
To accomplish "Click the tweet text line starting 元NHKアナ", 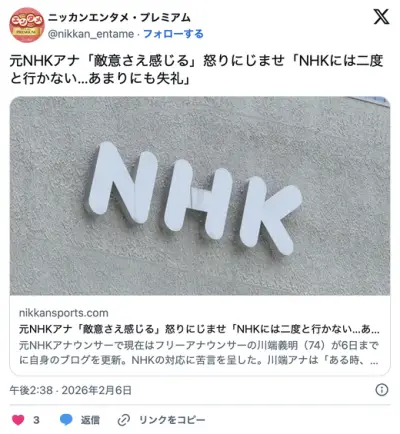I will pyautogui.click(x=197, y=61).
